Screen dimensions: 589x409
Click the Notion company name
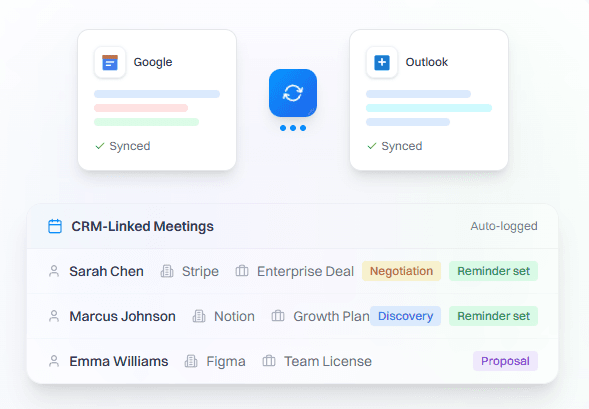click(x=234, y=316)
